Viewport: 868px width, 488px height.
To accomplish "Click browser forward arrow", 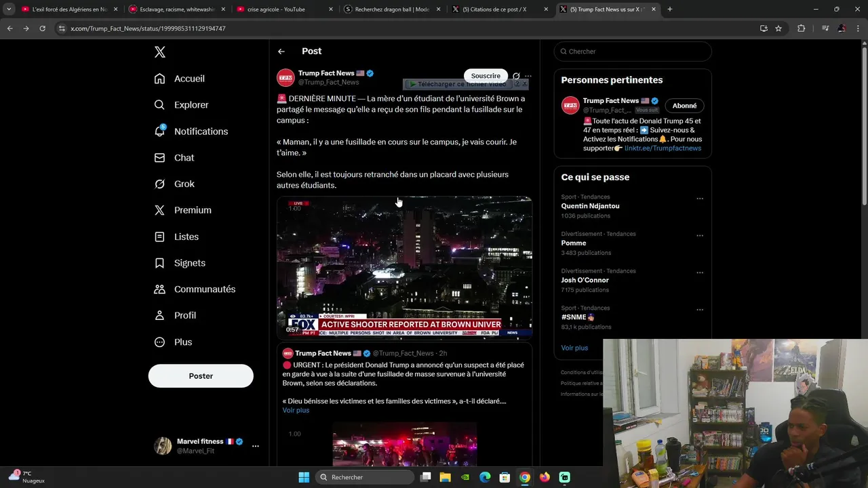I will pos(26,28).
